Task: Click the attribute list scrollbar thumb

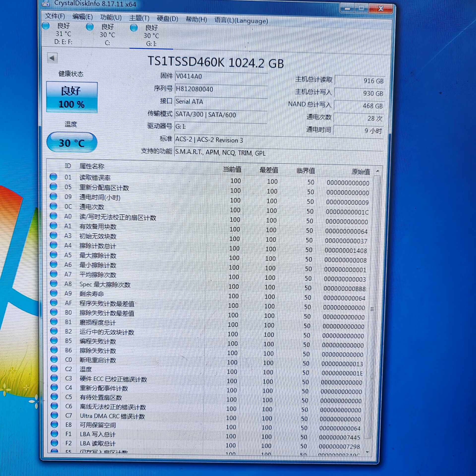Action: click(372, 309)
